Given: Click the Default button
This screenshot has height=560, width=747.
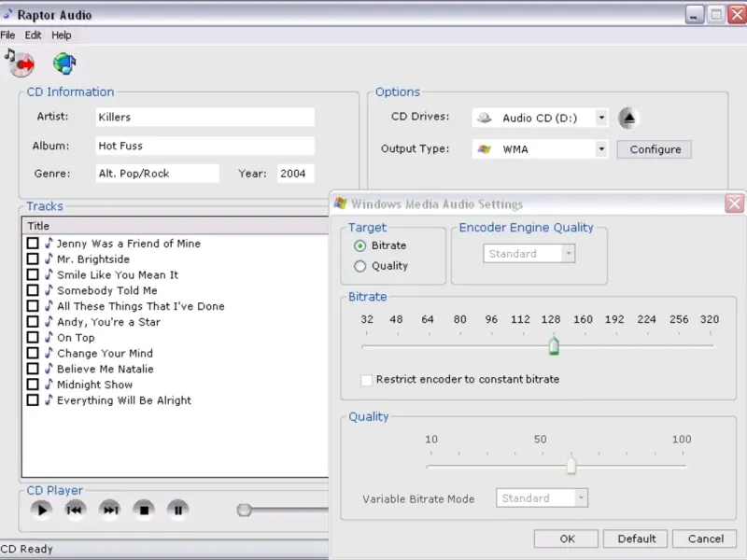Looking at the screenshot, I should pos(636,539).
